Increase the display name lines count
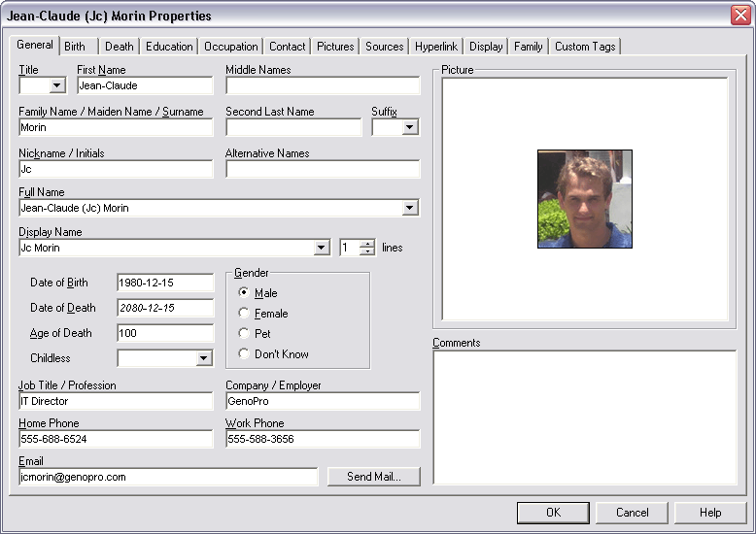756x534 pixels. [368, 244]
